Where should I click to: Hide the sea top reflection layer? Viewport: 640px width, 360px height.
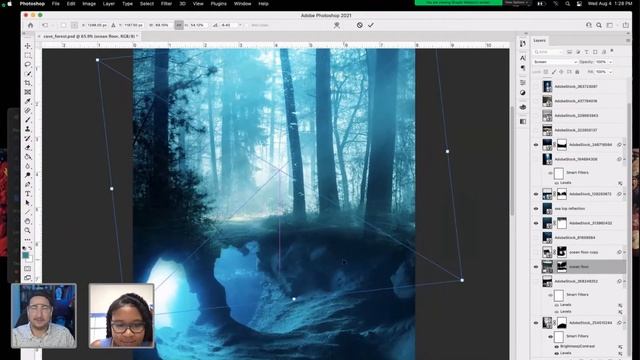[x=536, y=209]
